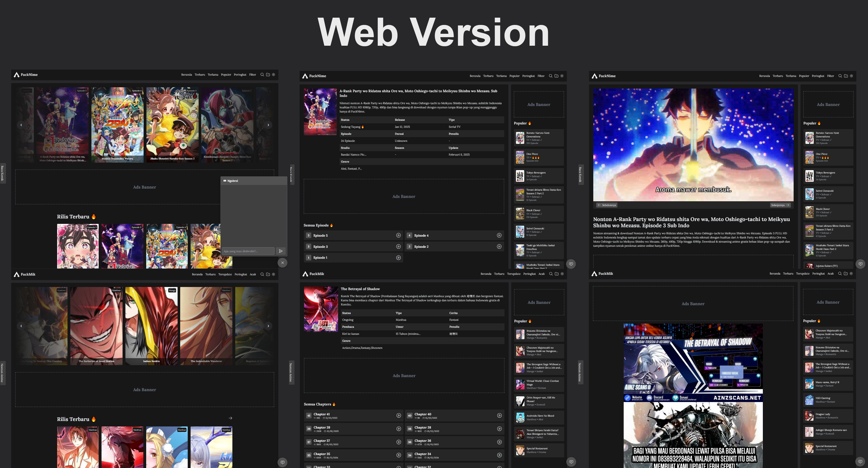Open Chapter 38 row in Semua Chapters
This screenshot has width=868, height=468.
455,429
